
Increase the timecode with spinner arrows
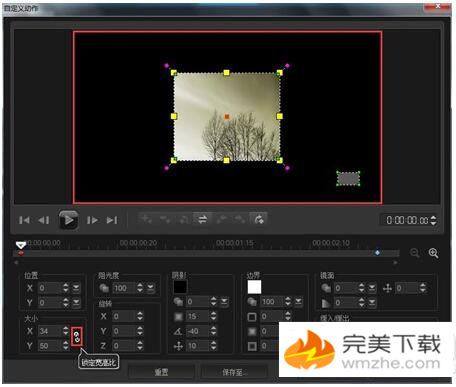tap(433, 218)
